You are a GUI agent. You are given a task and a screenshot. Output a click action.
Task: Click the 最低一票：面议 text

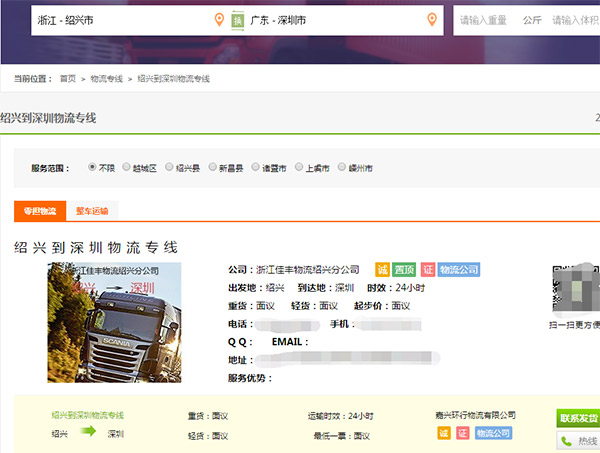(x=342, y=436)
